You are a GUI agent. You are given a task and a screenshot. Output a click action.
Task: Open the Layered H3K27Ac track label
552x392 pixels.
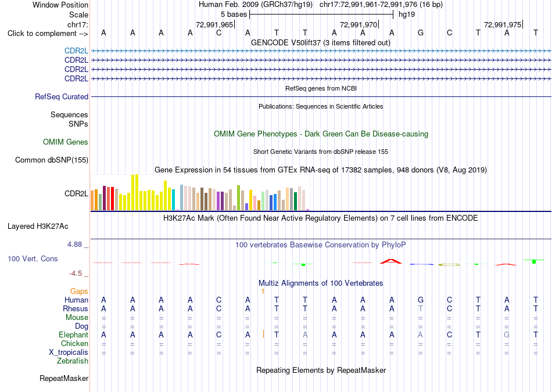click(x=38, y=226)
